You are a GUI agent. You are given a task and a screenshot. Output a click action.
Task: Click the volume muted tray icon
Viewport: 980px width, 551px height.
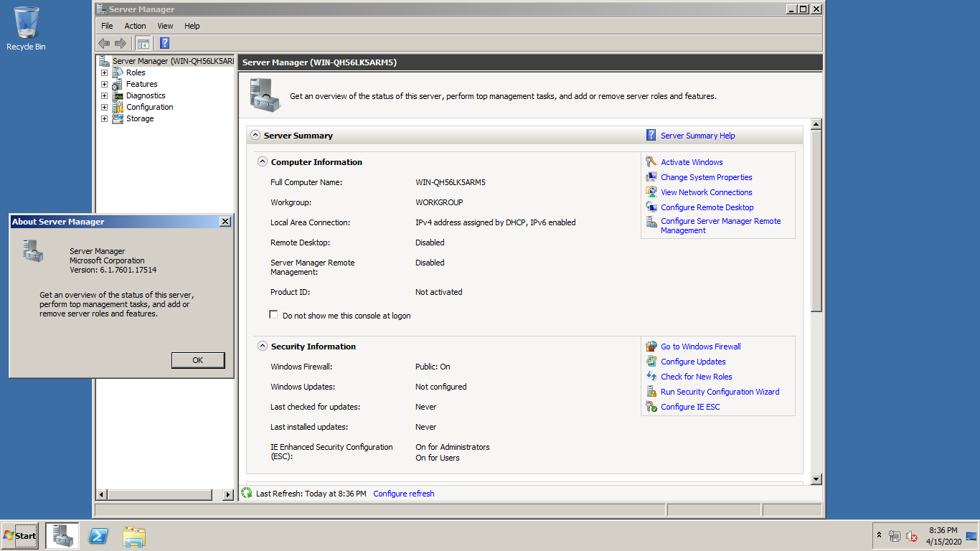tap(912, 536)
